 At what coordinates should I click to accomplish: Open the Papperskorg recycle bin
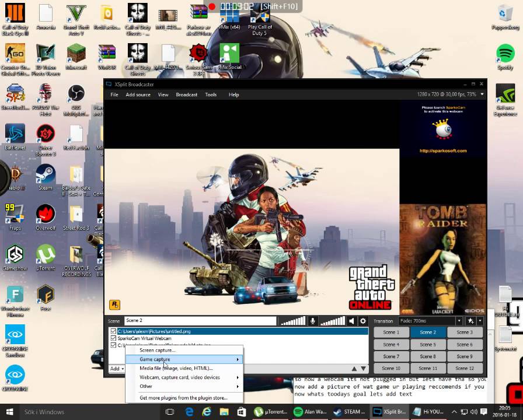[505, 17]
